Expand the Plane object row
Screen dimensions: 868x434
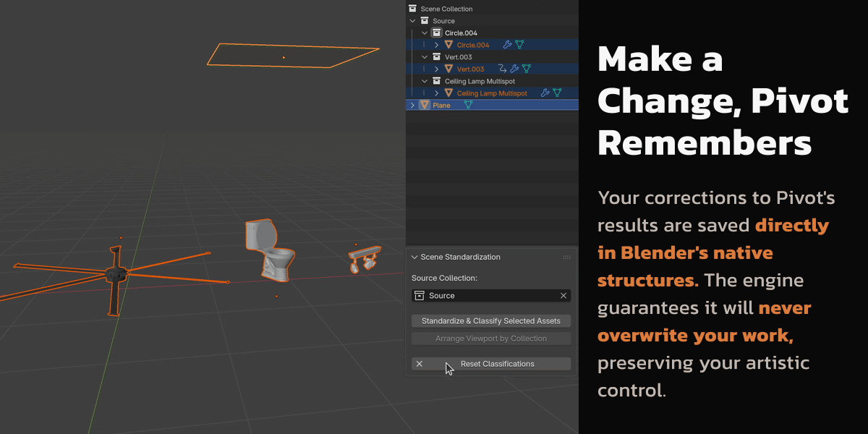tap(412, 105)
